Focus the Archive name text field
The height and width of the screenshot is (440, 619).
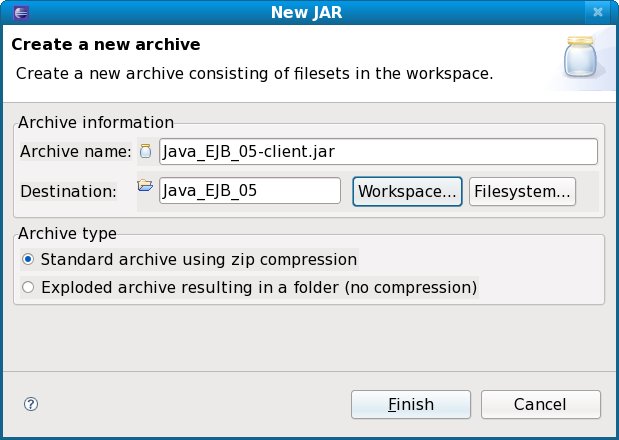(x=378, y=152)
